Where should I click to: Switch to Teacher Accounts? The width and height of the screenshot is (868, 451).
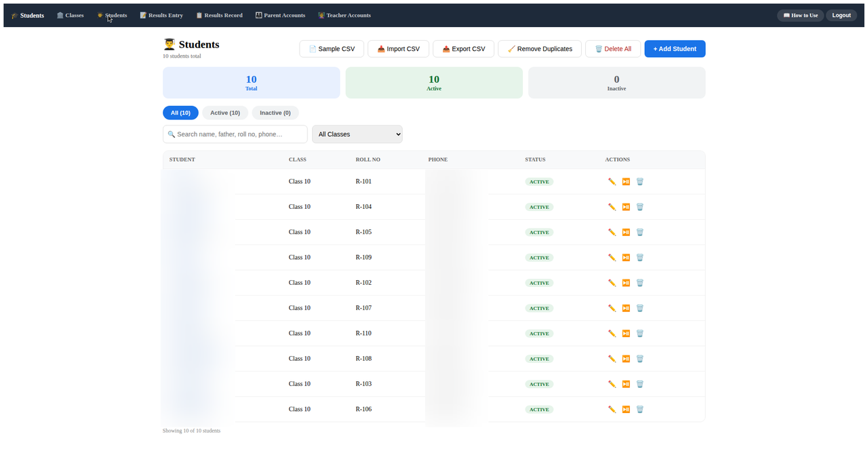click(344, 15)
